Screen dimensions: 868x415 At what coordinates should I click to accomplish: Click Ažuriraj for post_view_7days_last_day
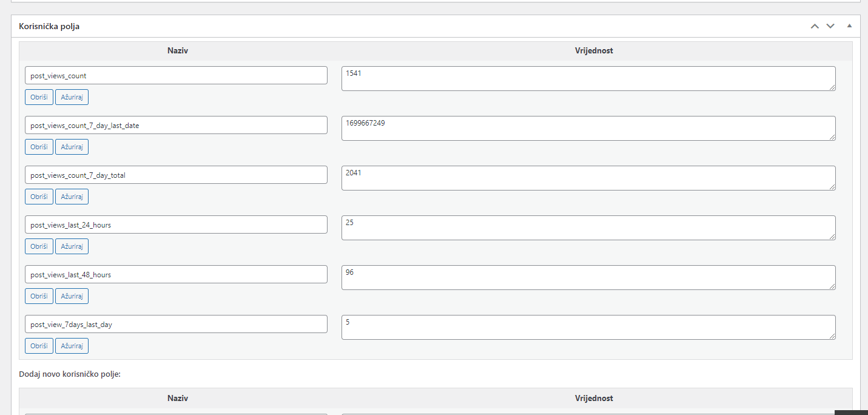[72, 346]
